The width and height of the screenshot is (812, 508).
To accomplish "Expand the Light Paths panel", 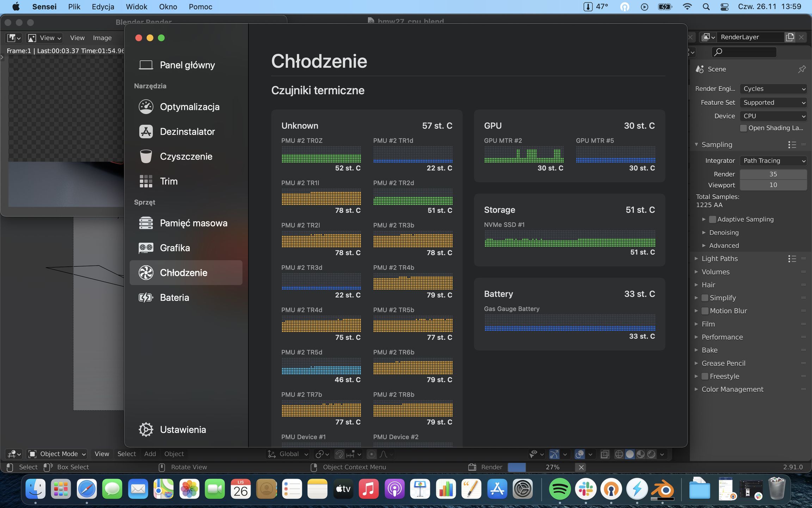I will coord(719,259).
